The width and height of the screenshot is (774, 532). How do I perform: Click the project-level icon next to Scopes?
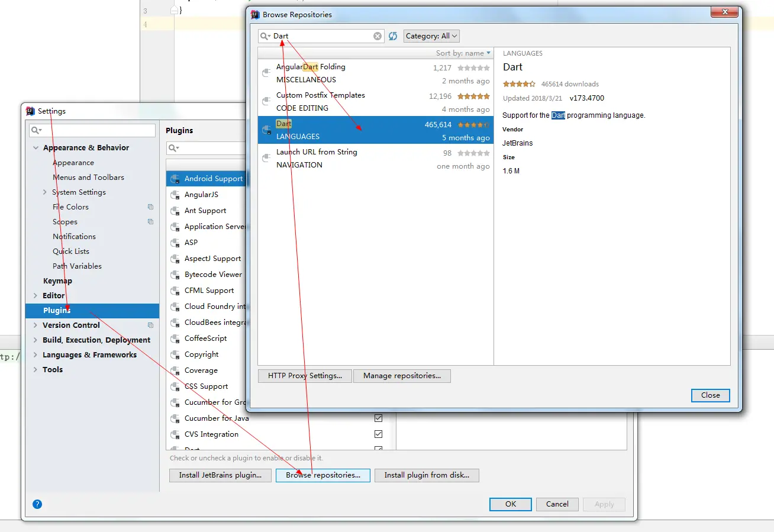(150, 222)
